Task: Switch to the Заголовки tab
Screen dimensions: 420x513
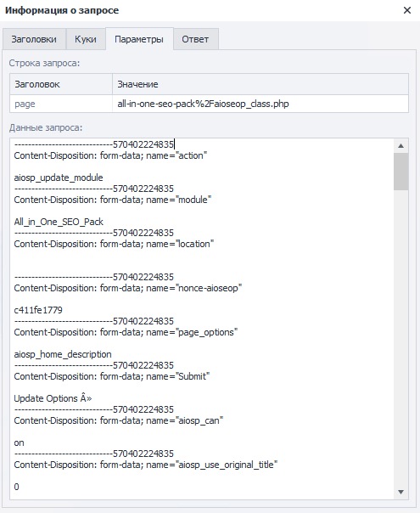Action: click(34, 39)
